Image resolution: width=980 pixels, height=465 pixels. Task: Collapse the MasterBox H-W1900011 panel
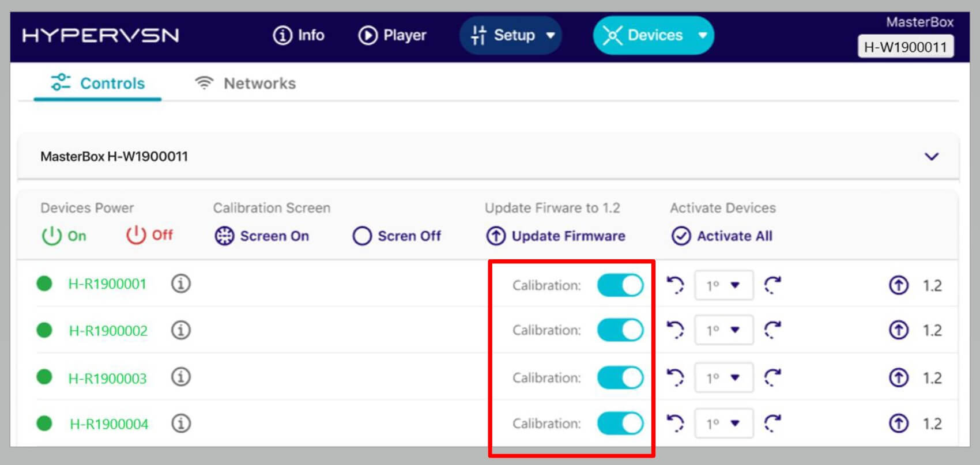[x=931, y=157]
